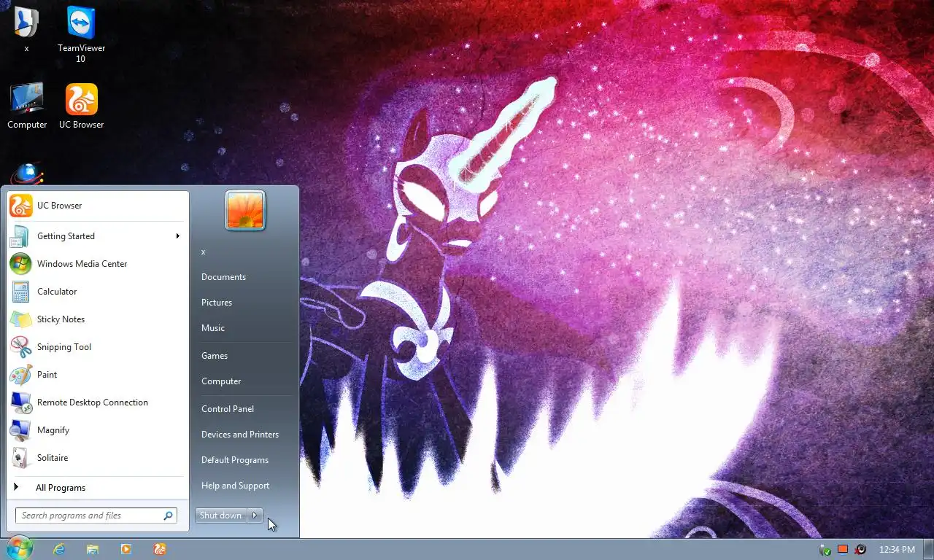Screen dimensions: 934x560
Task: Open Getting Started in the Start menu
Action: 97,236
